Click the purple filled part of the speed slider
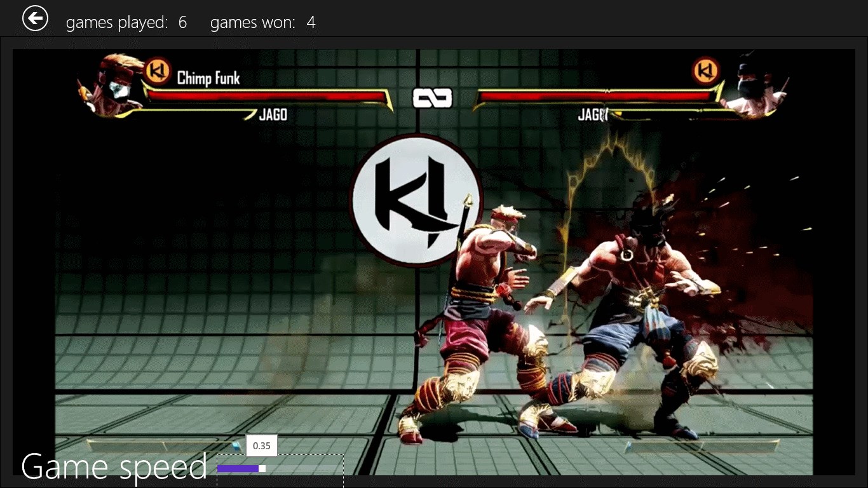This screenshot has height=488, width=868. pos(238,469)
